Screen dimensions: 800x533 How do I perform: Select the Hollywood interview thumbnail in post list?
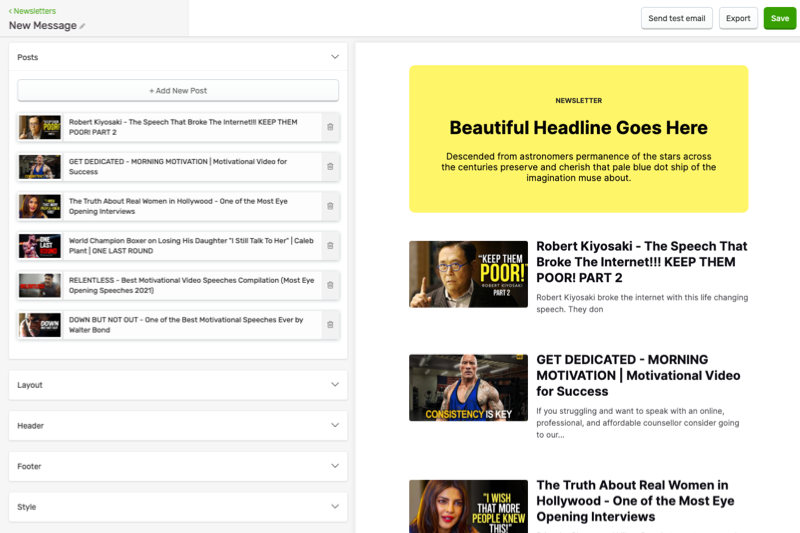tap(40, 206)
